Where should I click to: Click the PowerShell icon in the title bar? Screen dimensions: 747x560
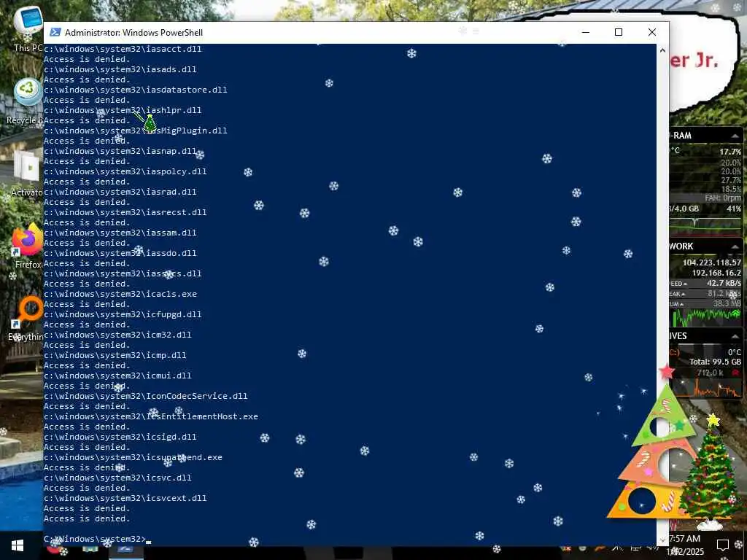[55, 32]
